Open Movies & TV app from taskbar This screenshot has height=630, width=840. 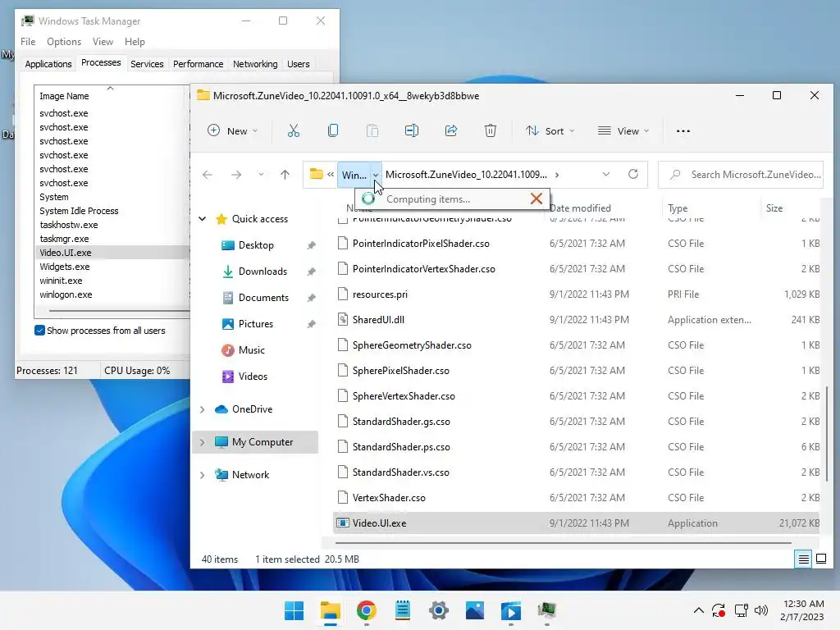(x=511, y=610)
